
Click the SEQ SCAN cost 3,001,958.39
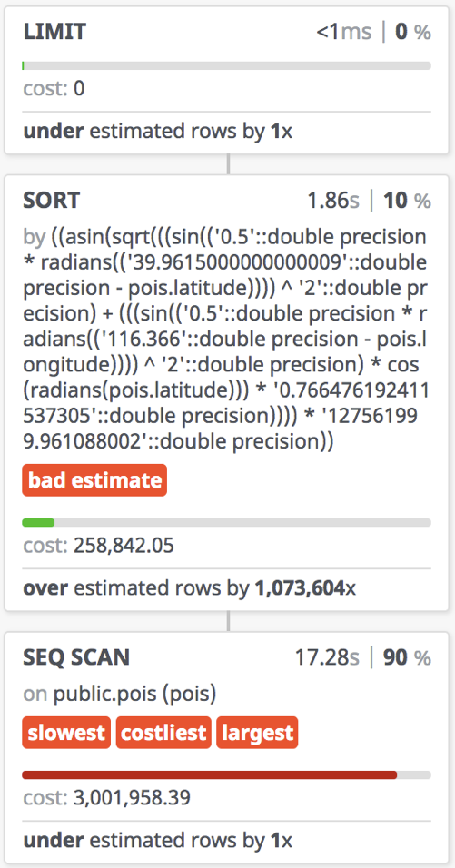(x=132, y=798)
